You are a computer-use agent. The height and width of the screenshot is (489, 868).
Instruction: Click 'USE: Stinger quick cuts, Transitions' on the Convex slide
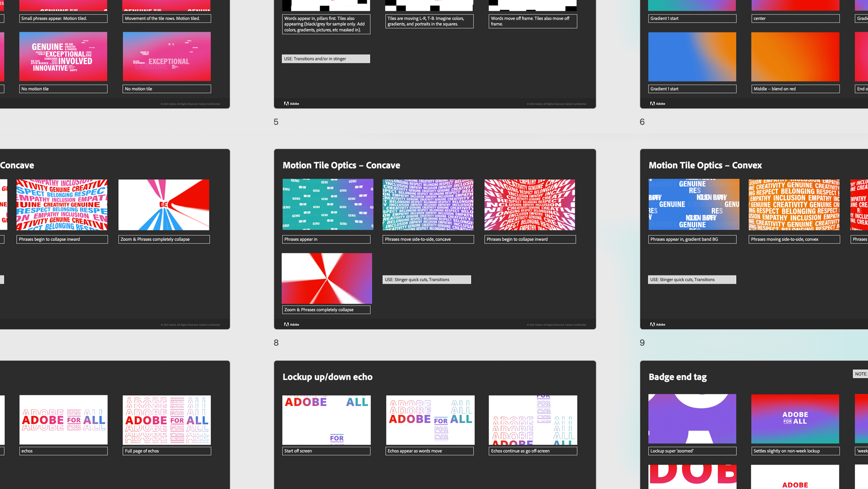[x=692, y=280]
